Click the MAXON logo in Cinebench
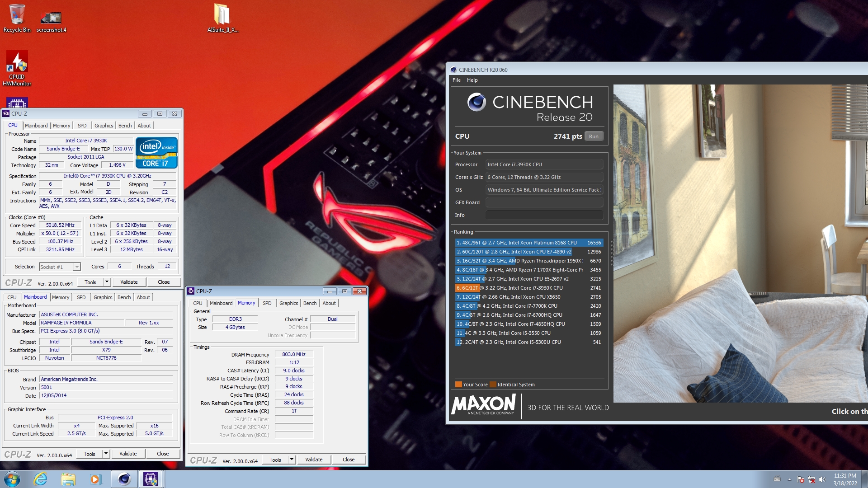The width and height of the screenshot is (868, 488). pyautogui.click(x=484, y=404)
